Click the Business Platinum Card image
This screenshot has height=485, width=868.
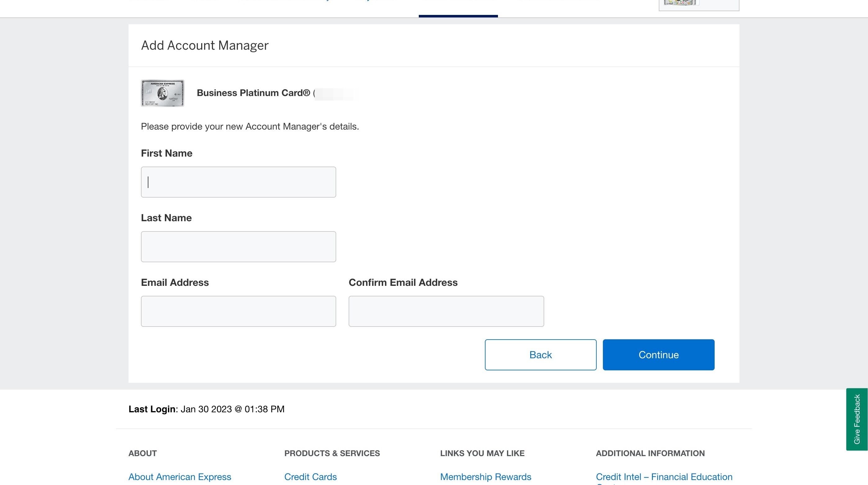(x=162, y=93)
